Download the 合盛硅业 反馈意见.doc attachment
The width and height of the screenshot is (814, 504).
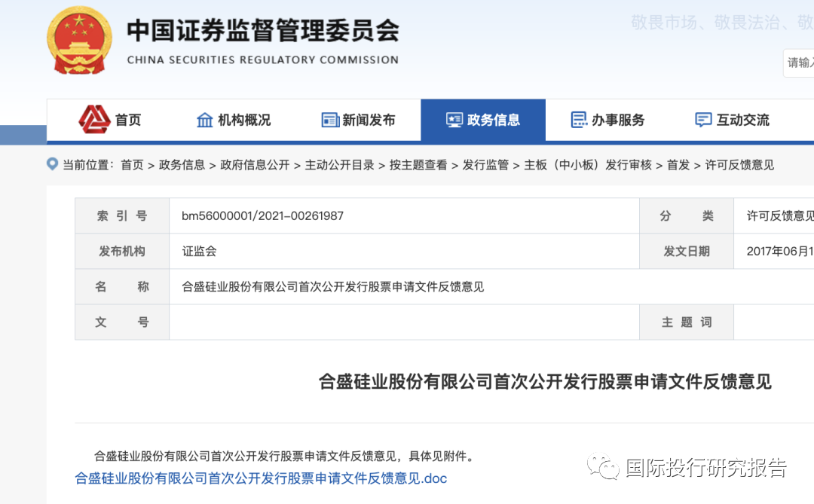[261, 478]
